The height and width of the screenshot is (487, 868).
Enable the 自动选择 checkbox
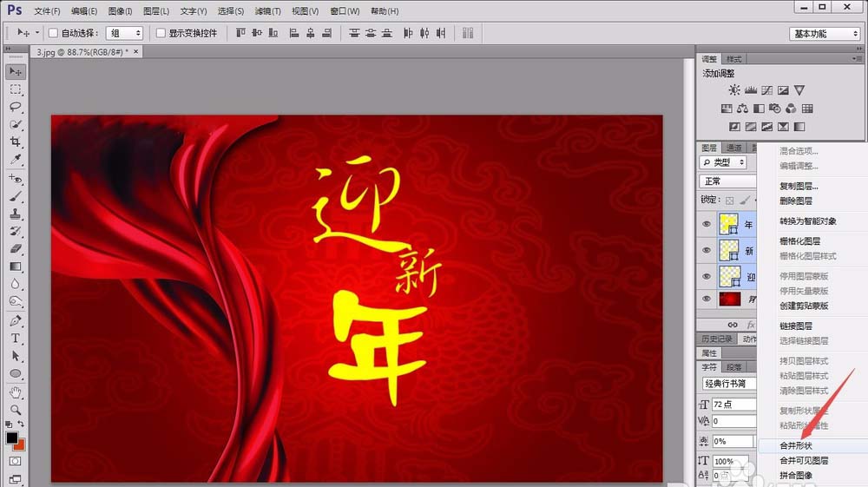click(53, 33)
